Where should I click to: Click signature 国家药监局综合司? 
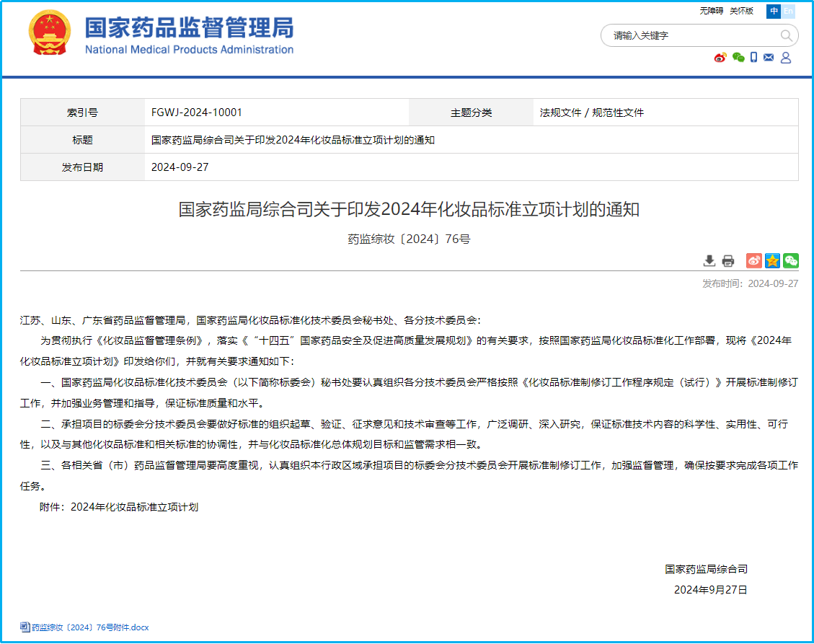706,569
